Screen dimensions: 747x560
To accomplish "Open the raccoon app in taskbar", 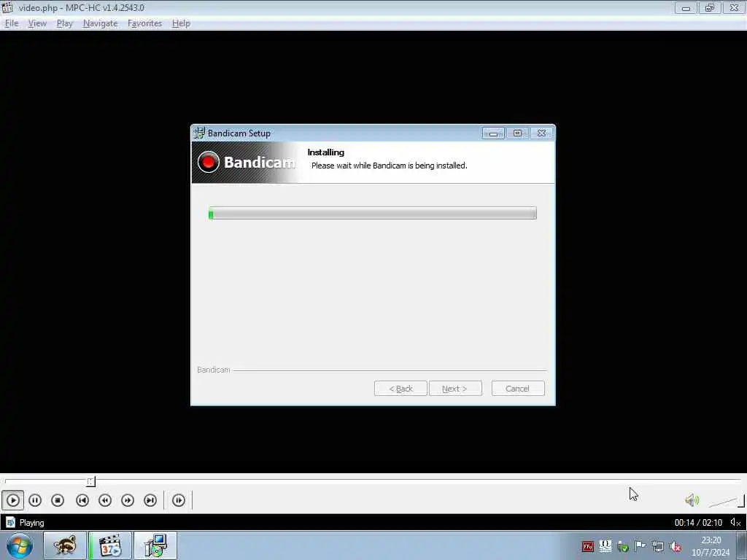I will tap(65, 545).
